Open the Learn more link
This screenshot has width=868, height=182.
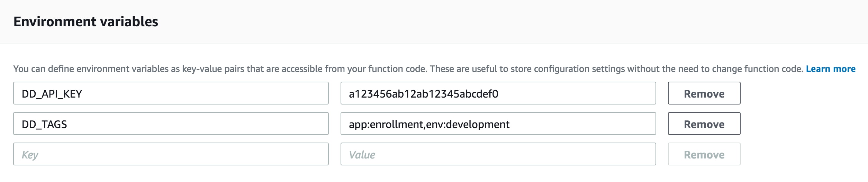830,69
